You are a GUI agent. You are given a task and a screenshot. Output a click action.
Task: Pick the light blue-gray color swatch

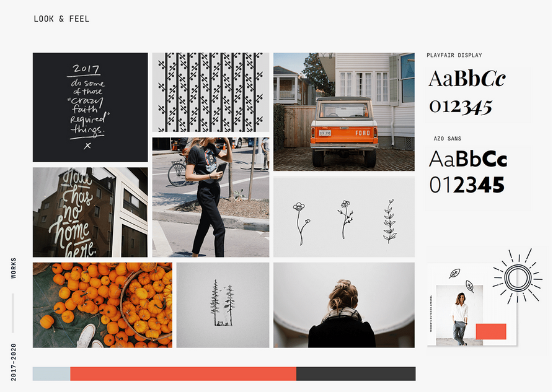coord(51,373)
